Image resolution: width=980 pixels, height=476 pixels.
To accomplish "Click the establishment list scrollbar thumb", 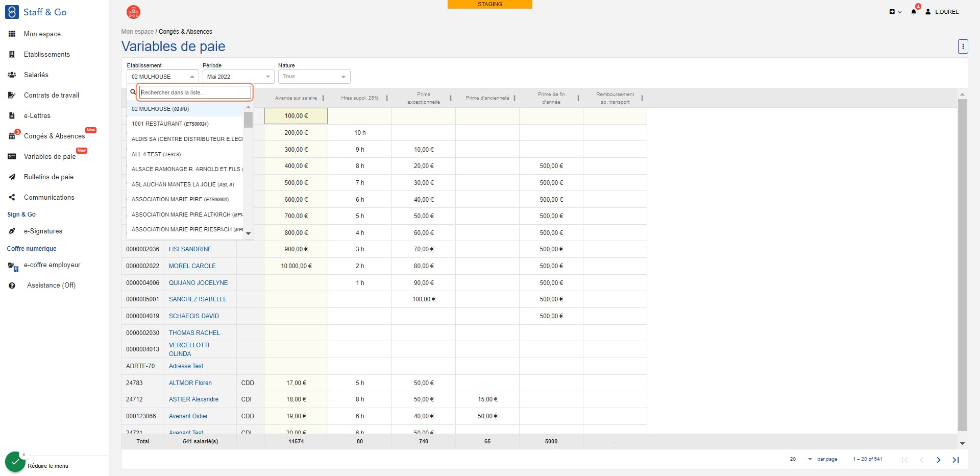I will [248, 120].
